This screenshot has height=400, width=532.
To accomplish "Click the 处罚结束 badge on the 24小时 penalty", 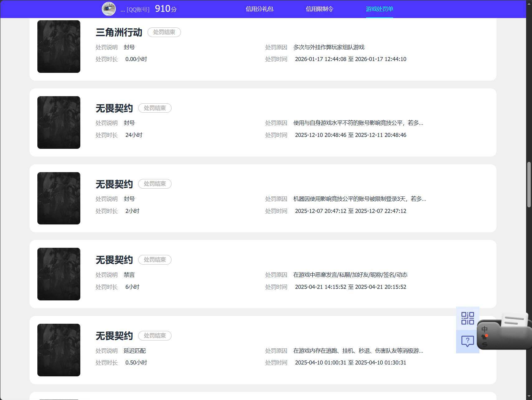I will [155, 108].
